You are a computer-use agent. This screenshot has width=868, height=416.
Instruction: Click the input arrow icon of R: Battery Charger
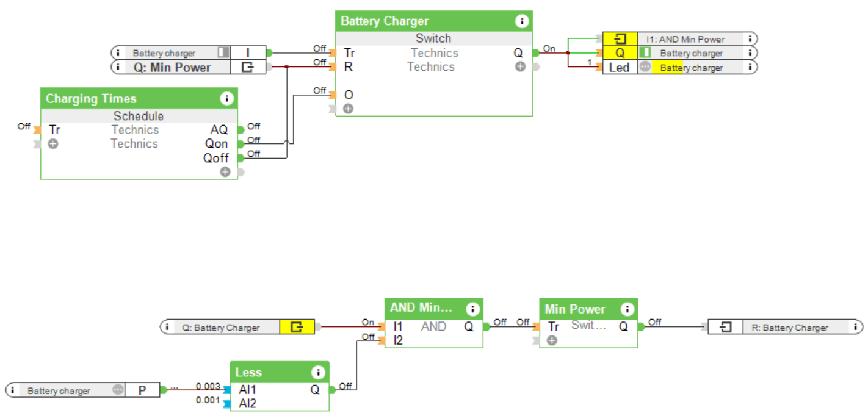pyautogui.click(x=725, y=328)
